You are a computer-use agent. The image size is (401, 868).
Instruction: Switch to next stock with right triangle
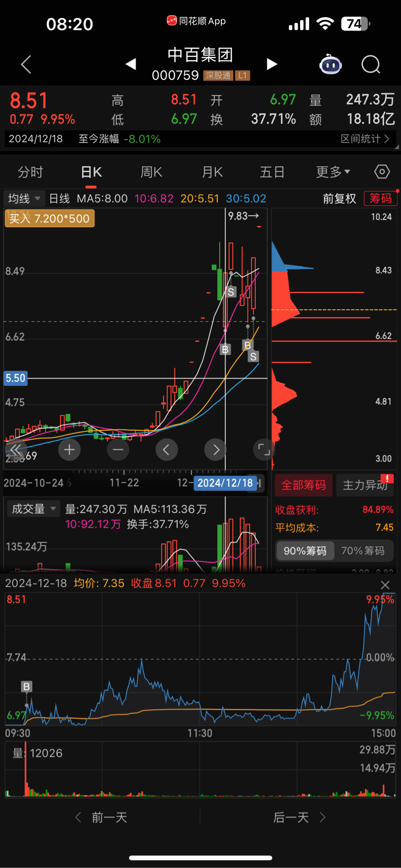pos(272,64)
